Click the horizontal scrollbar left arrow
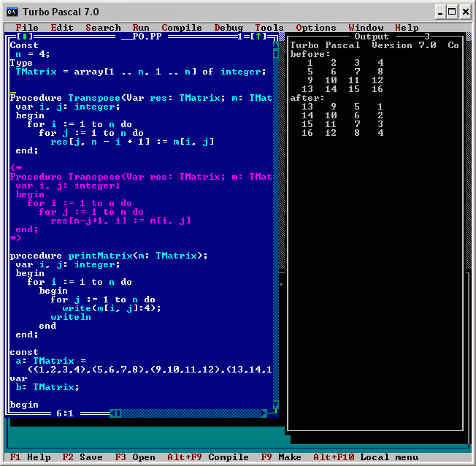The image size is (476, 466). coord(112,413)
